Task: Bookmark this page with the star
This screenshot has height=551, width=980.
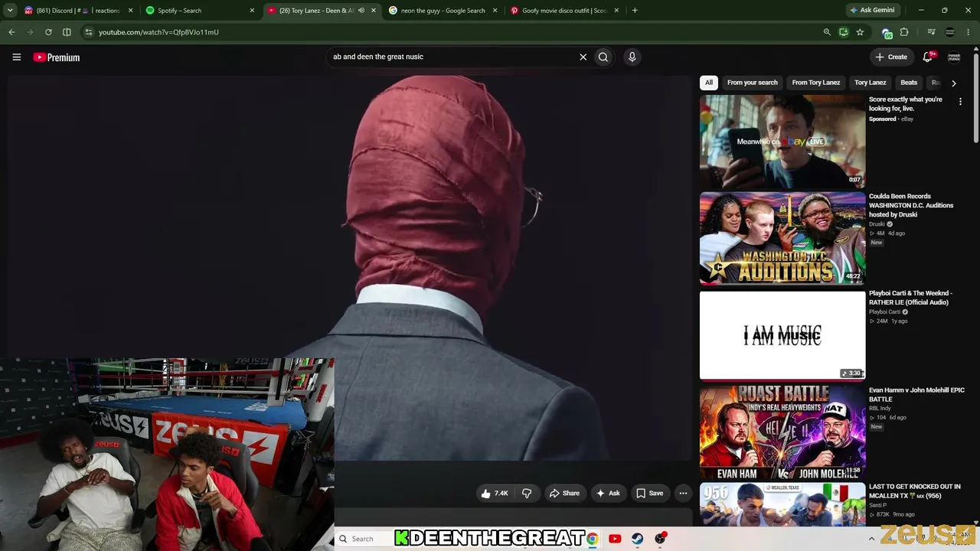Action: (x=860, y=32)
